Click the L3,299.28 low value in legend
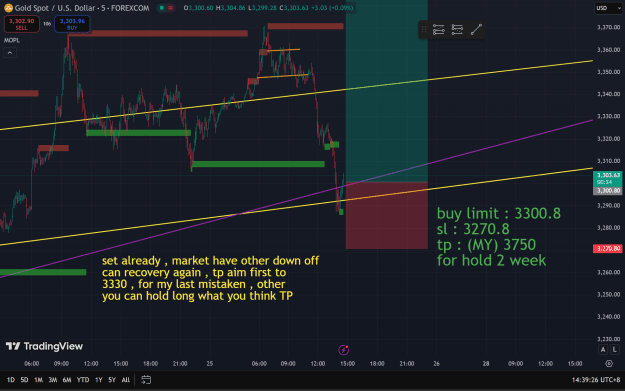Image resolution: width=625 pixels, height=391 pixels. tap(262, 8)
